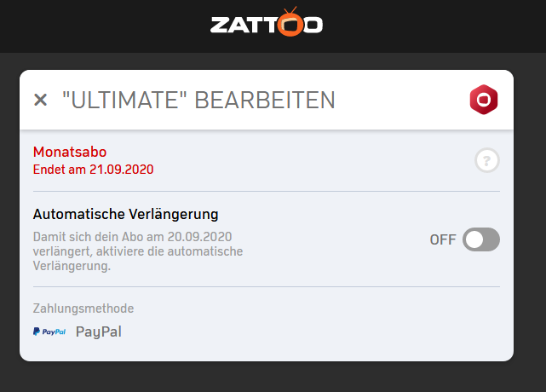
Task: Click the "Endet am 21.09.2020" text
Action: pyautogui.click(x=94, y=170)
